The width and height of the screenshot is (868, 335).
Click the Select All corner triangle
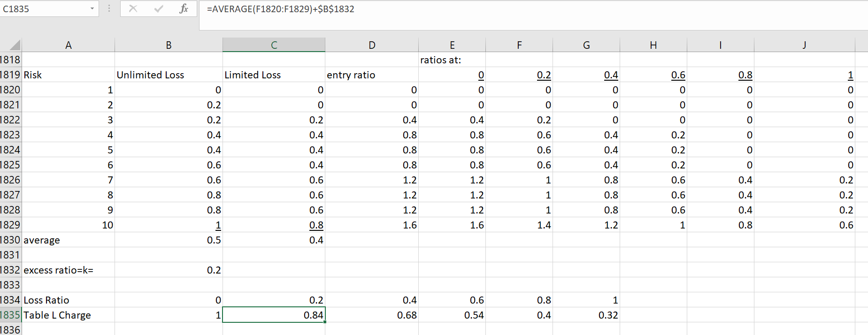pos(15,45)
